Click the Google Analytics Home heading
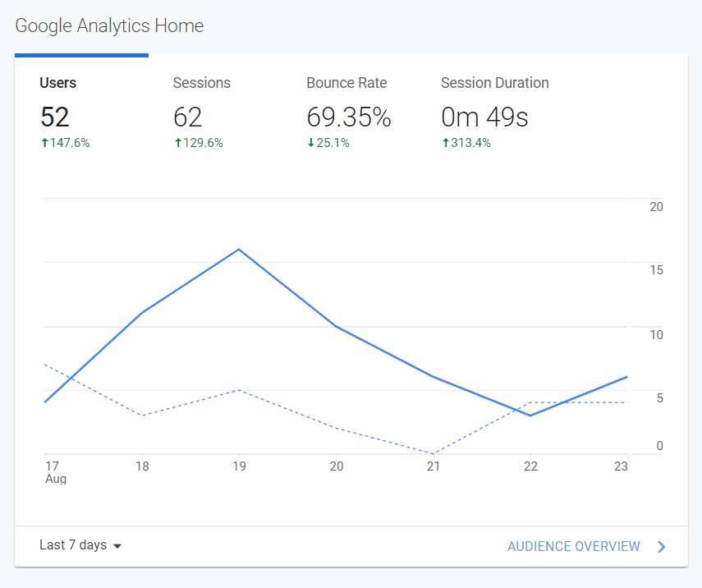Viewport: 702px width, 588px height. point(109,25)
